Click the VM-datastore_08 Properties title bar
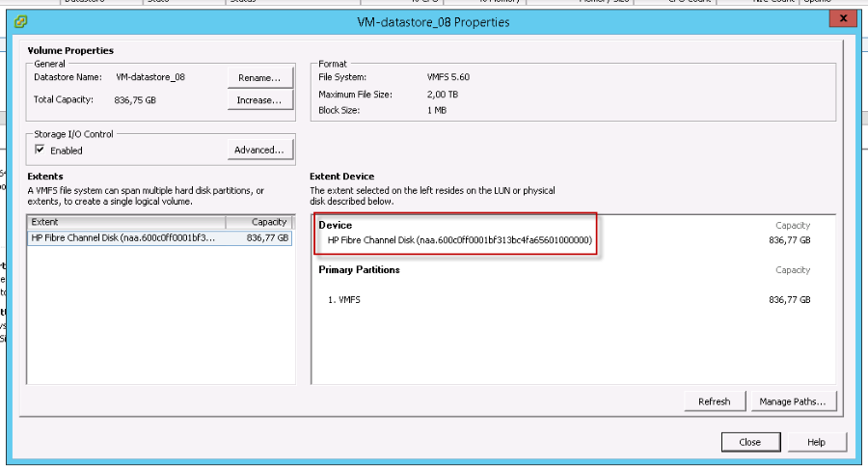Image resolution: width=868 pixels, height=469 pixels. click(433, 22)
